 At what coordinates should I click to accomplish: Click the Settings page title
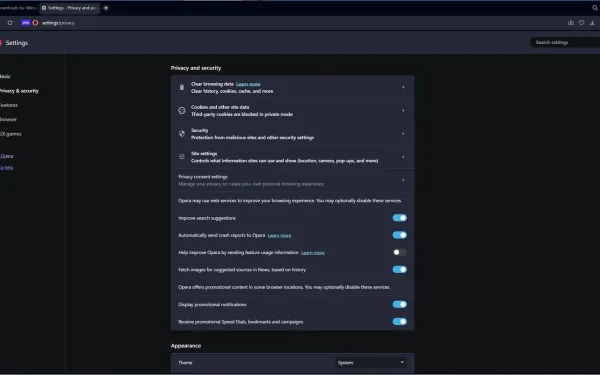[x=16, y=43]
